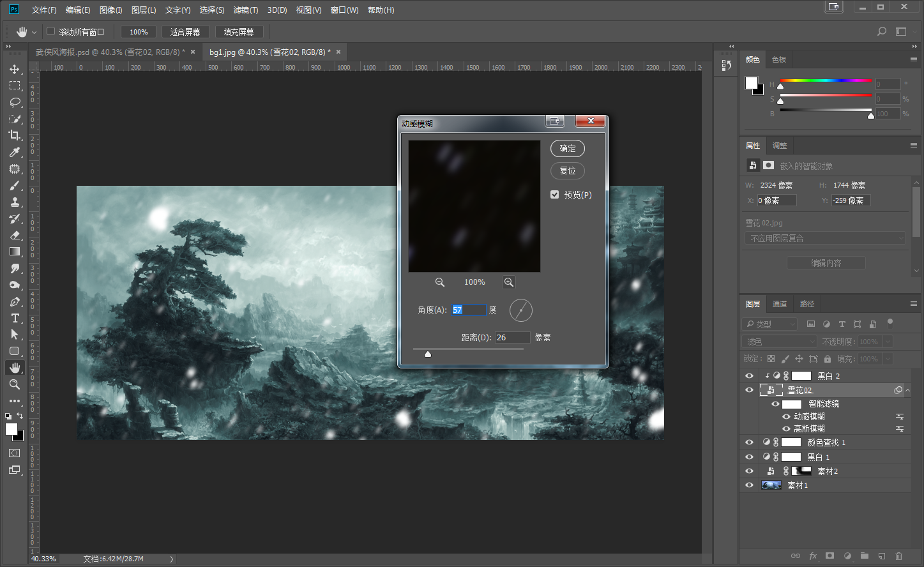Uncheck the 预览(P) preview checkbox

[x=555, y=195]
